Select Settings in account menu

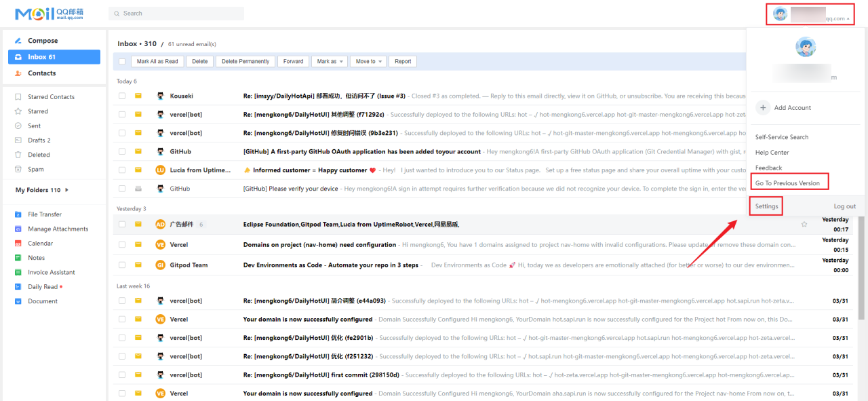pyautogui.click(x=766, y=206)
